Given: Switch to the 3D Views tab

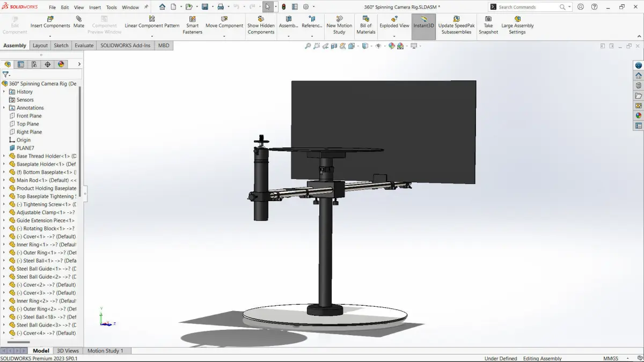Looking at the screenshot, I should 68,351.
